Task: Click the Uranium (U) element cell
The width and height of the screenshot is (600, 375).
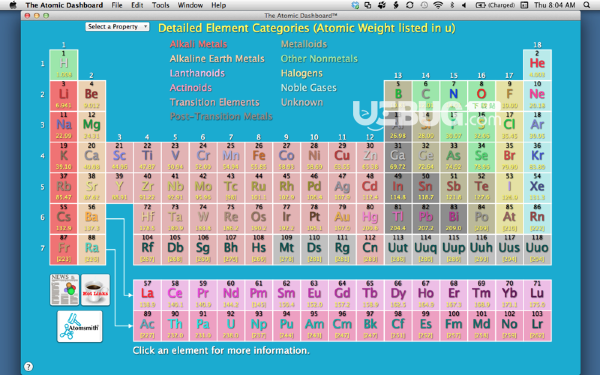Action: tap(231, 326)
